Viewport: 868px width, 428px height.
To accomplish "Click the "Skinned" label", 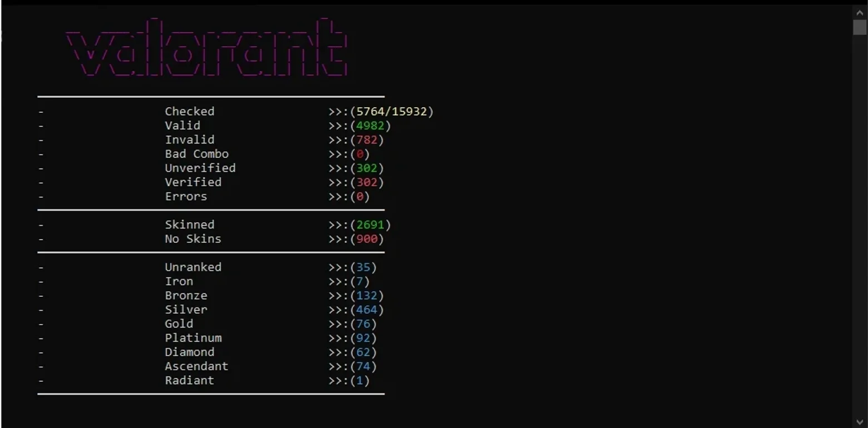I will click(x=190, y=225).
